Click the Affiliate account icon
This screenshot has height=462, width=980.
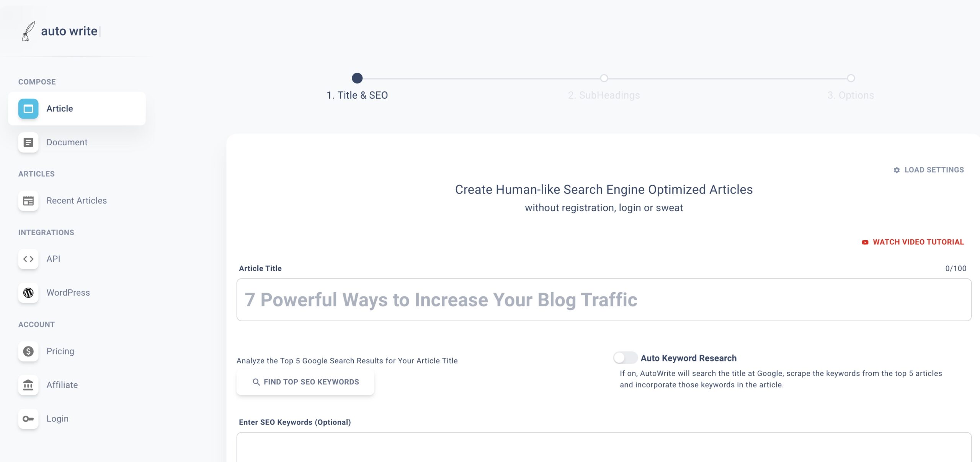click(28, 385)
